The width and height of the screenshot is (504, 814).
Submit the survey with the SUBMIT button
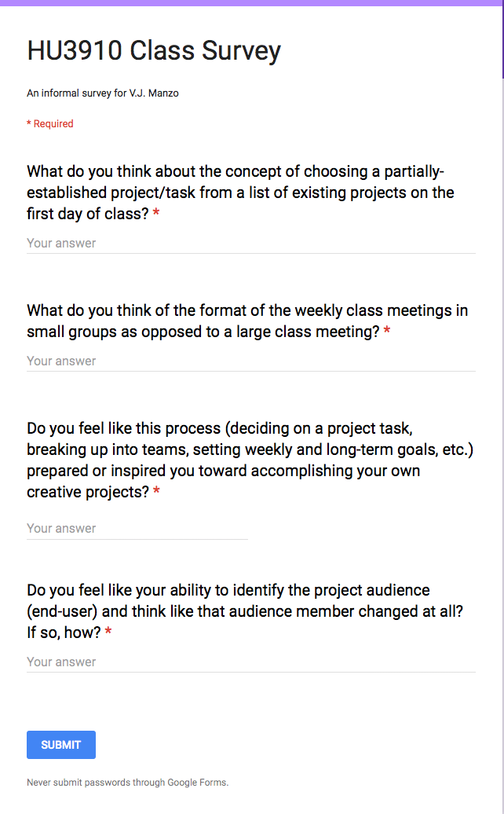61,745
